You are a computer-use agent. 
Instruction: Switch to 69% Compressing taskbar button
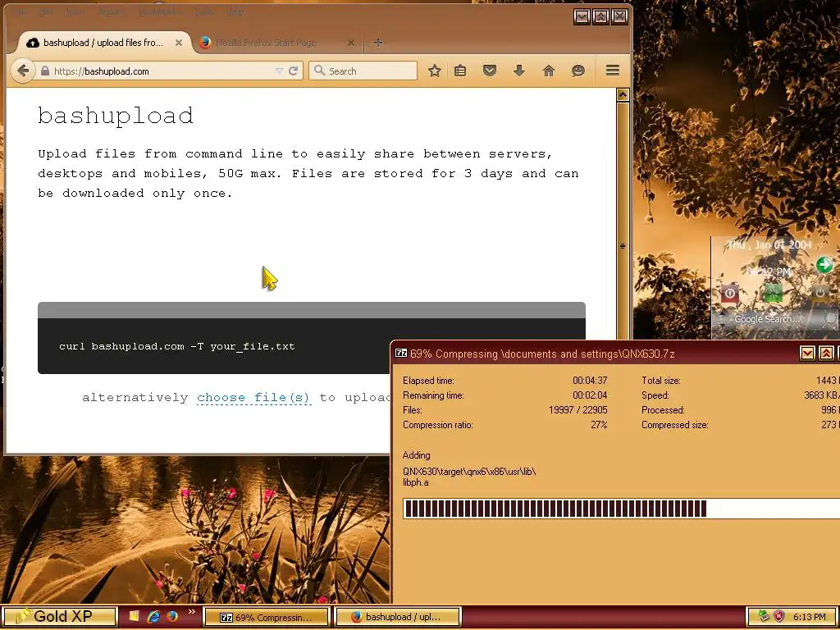[267, 617]
